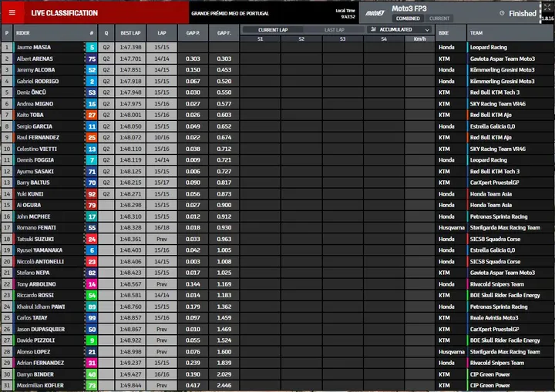The image size is (555, 392).
Task: Select the Last Lap tab
Action: (x=334, y=30)
